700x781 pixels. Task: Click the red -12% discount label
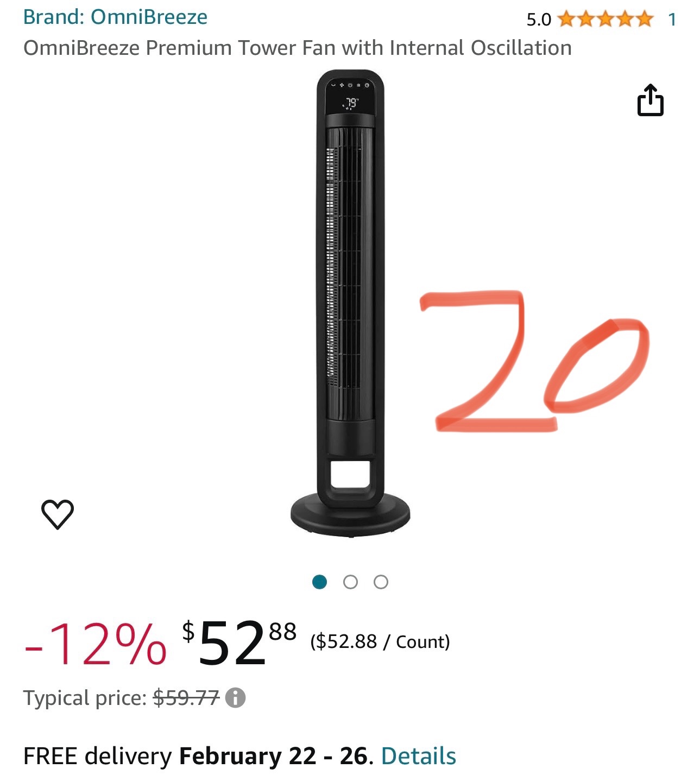95,644
